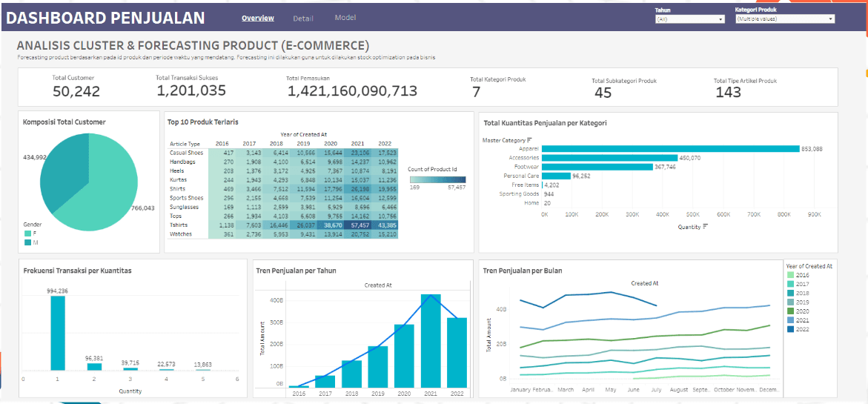Switch to the Overview tab
868x404 pixels.
[258, 18]
